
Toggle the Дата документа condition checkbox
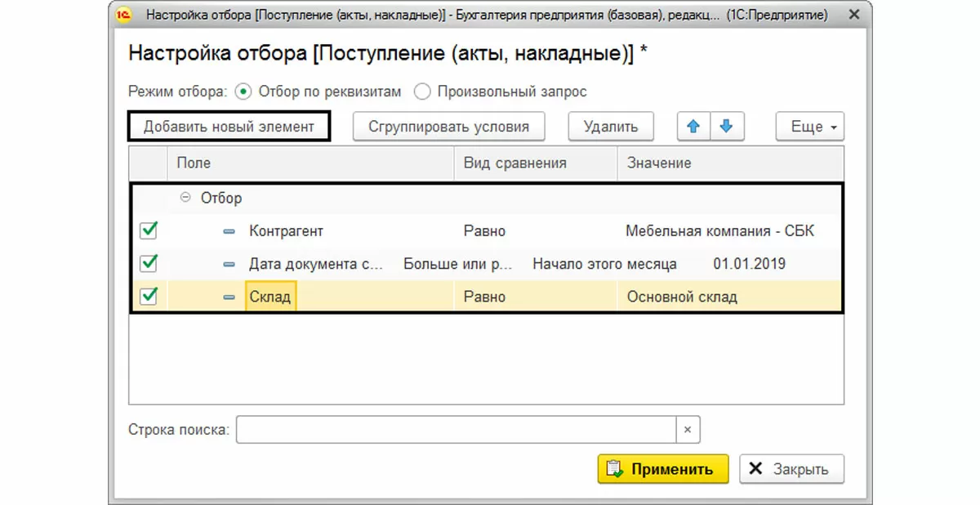pos(149,264)
